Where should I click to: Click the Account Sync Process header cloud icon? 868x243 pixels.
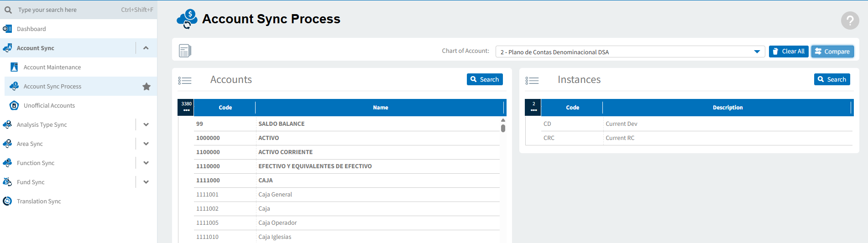[187, 19]
